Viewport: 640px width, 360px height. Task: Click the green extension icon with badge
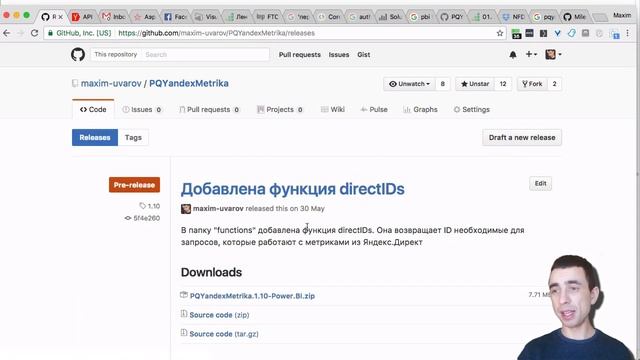click(516, 33)
